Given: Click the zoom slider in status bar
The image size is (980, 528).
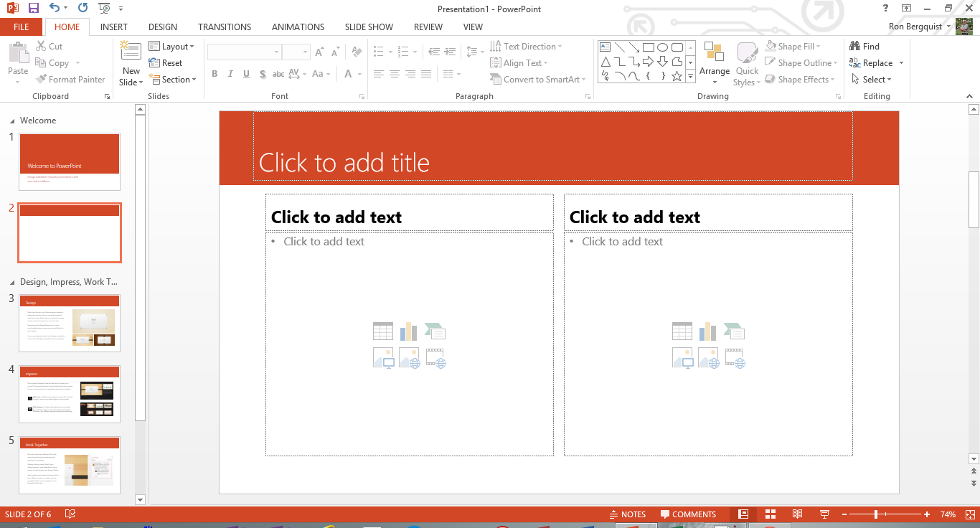Looking at the screenshot, I should [x=876, y=514].
